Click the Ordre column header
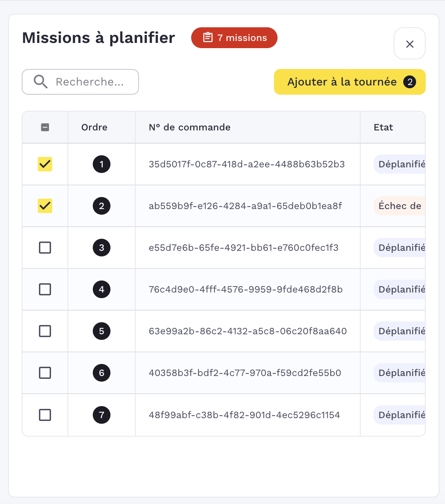Viewport: 445px width, 504px height. (94, 127)
